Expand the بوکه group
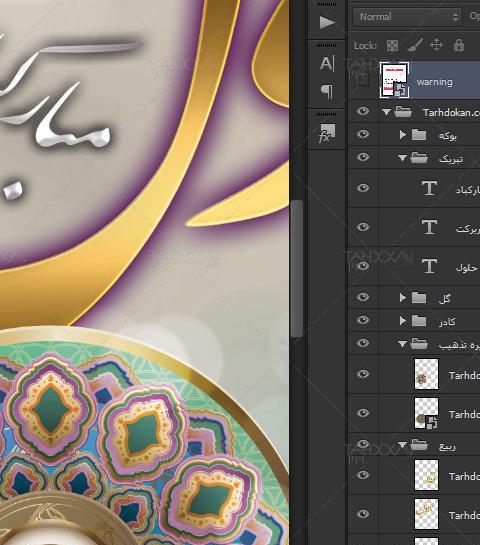The height and width of the screenshot is (545, 480). (x=402, y=135)
